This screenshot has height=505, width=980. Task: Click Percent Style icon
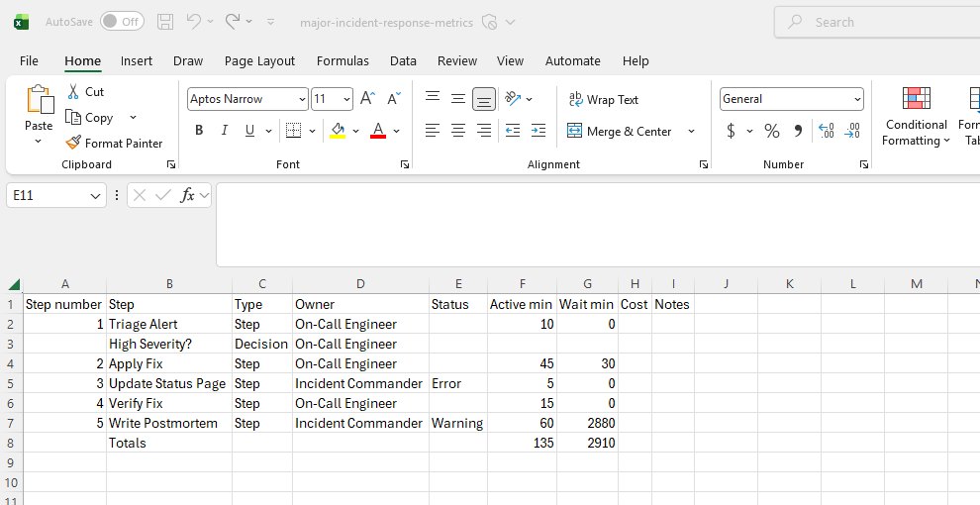click(x=772, y=132)
